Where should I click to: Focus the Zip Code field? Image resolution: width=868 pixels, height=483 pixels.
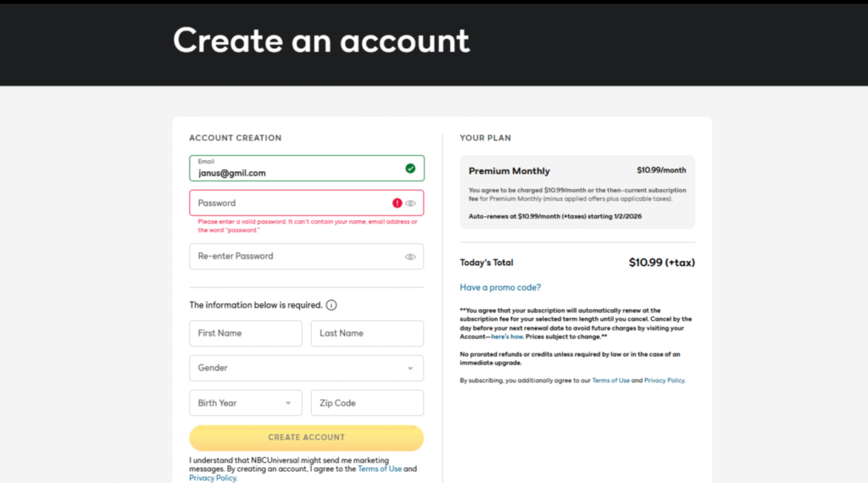367,403
